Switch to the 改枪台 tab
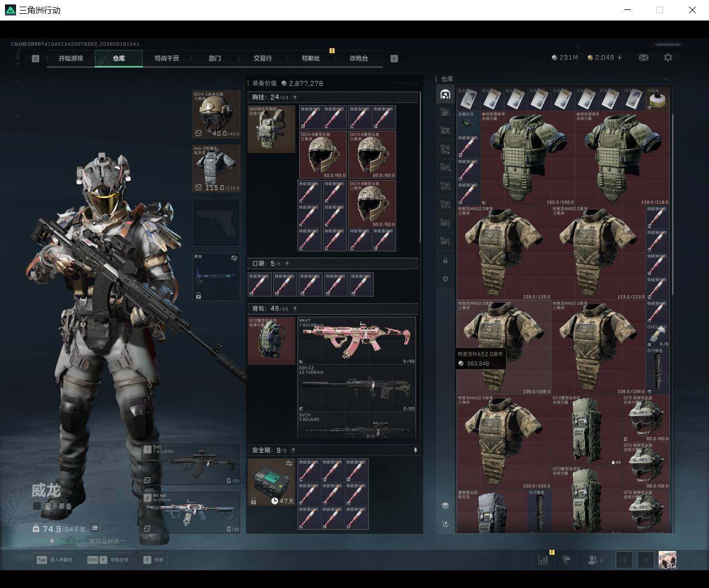The width and height of the screenshot is (709, 588). point(358,58)
